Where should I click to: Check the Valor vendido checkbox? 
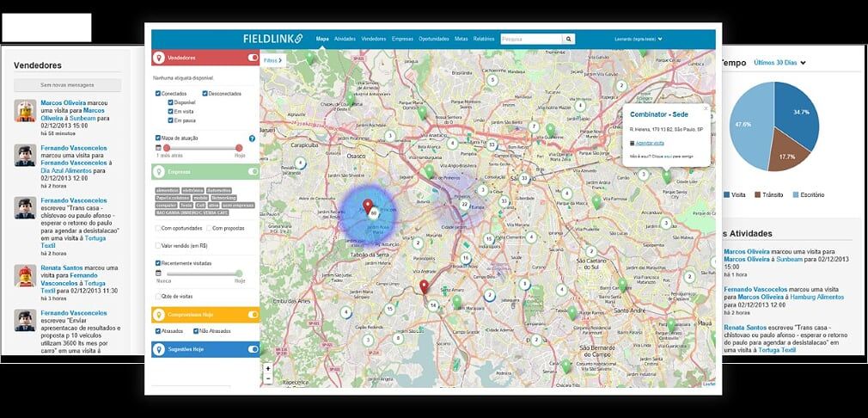[x=158, y=245]
